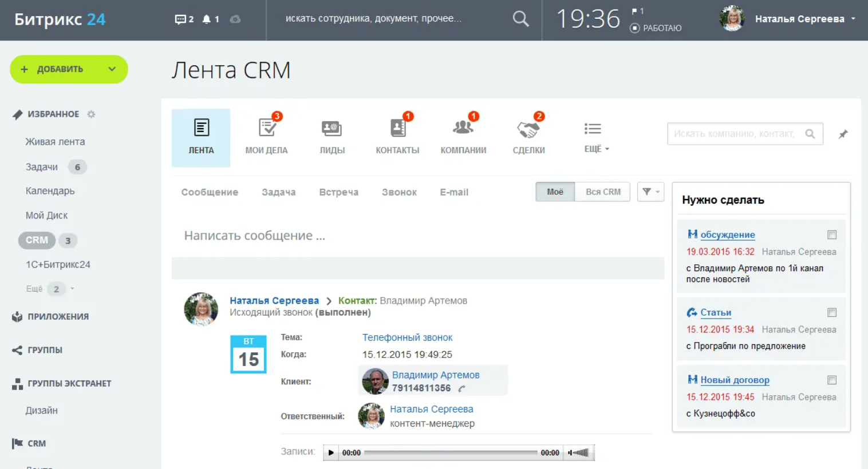This screenshot has width=868, height=469.
Task: Open the Deals (СДЕЛКИ) handshake icon
Action: click(528, 130)
